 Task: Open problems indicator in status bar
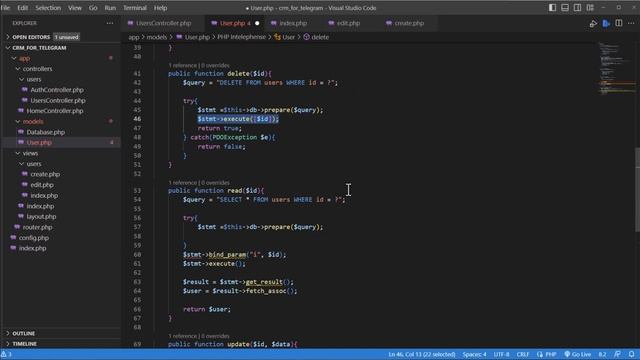[x=6, y=354]
